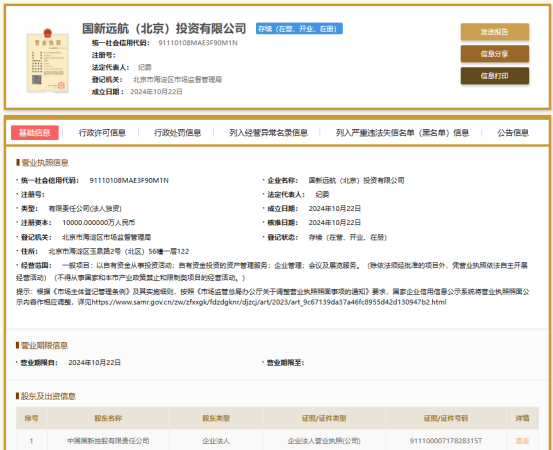This screenshot has height=450, width=553.
Task: Click the 查看 details link for shareholder 1
Action: tap(522, 441)
